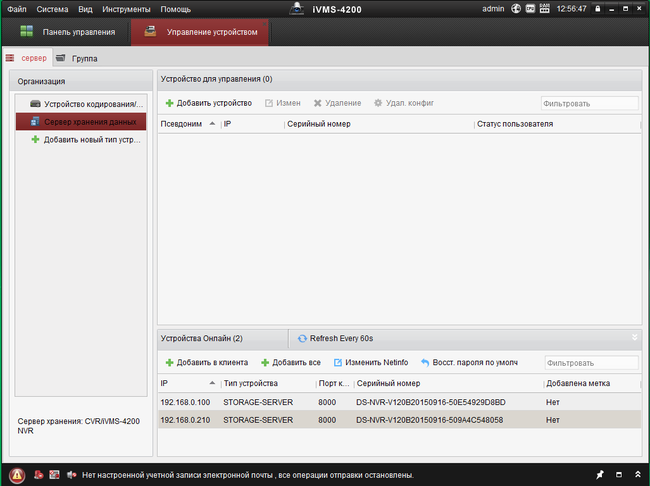This screenshot has height=486, width=650.
Task: Click Восст. пароля по умолч button
Action: pos(469,362)
